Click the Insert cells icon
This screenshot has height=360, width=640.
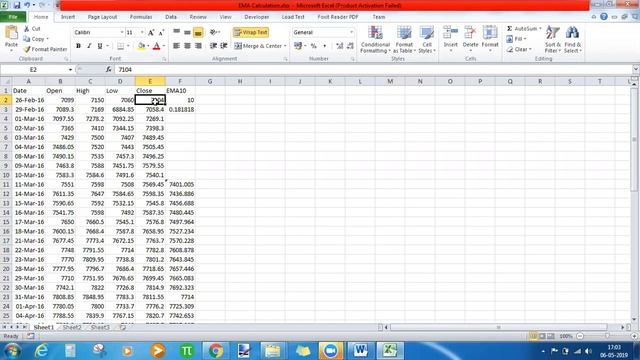(x=451, y=33)
